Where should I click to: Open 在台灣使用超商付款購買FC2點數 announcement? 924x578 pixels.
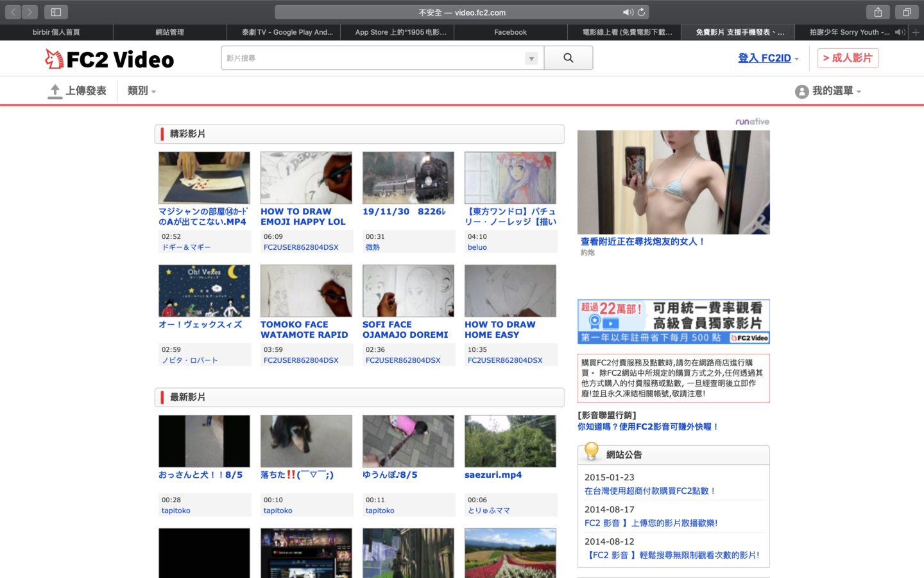[x=650, y=491]
